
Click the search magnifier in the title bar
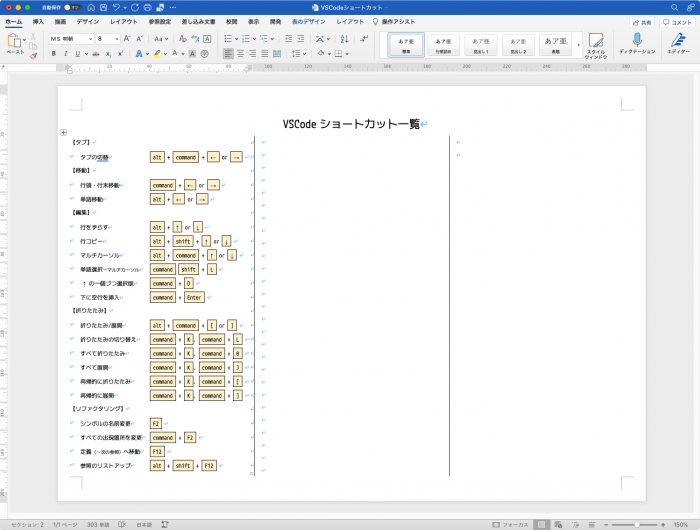(x=675, y=7)
